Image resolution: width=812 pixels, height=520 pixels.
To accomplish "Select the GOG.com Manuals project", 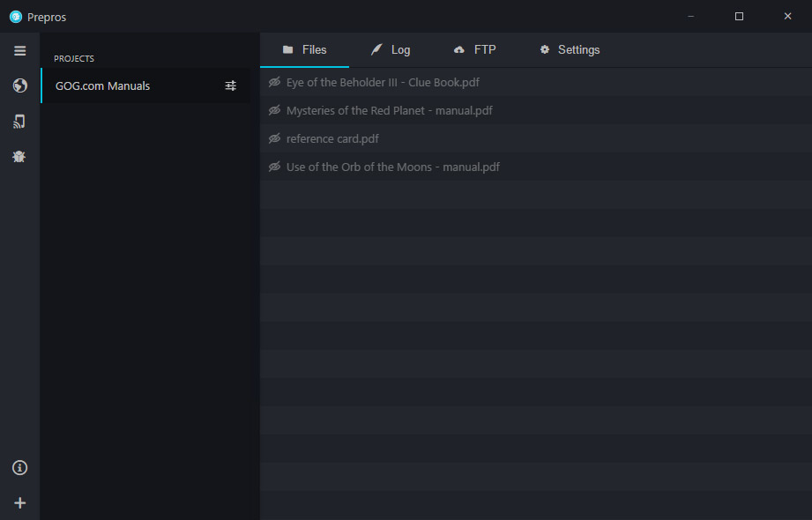I will click(145, 85).
